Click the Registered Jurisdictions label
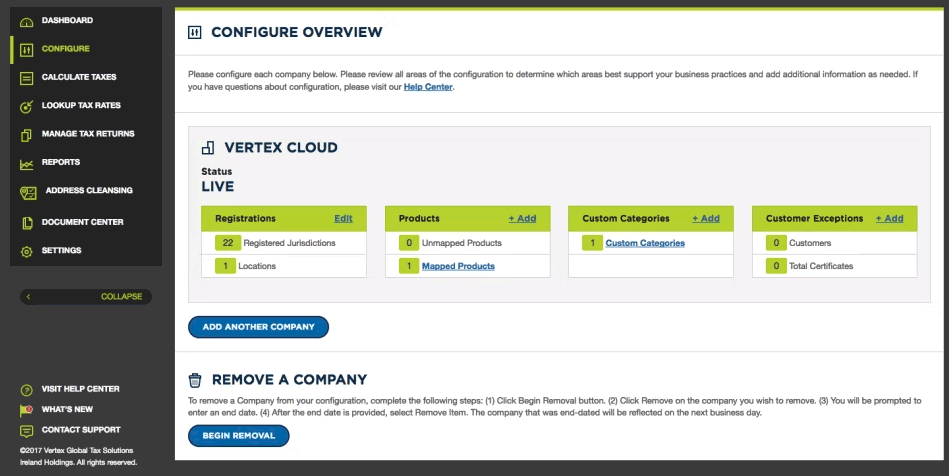Screen dimensions: 949x476 [x=289, y=243]
